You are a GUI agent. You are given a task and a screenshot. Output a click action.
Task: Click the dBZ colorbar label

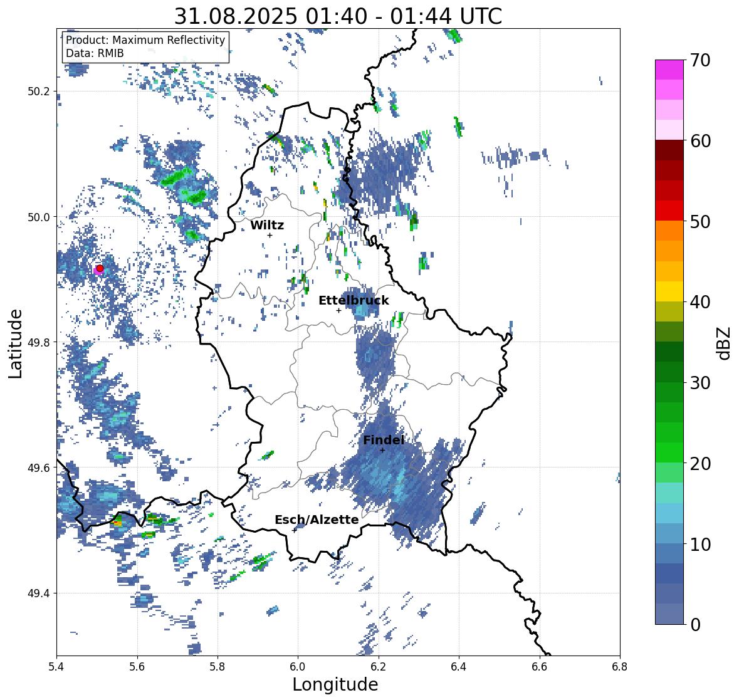pyautogui.click(x=725, y=343)
